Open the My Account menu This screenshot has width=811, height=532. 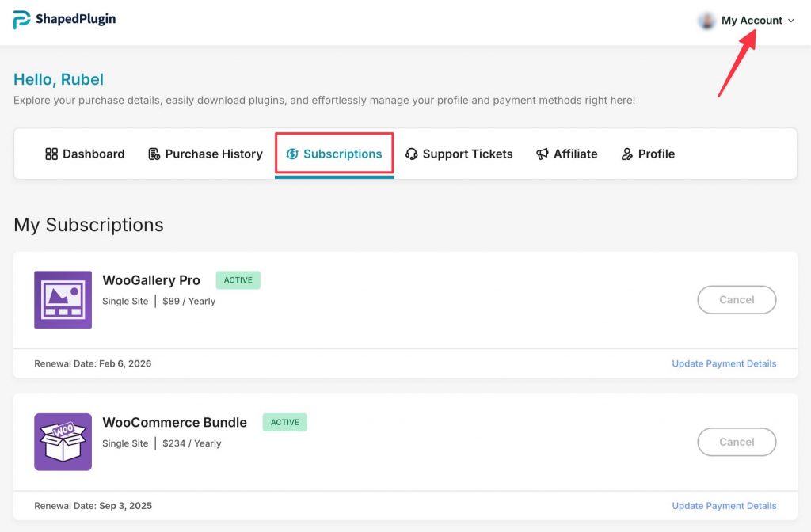coord(751,21)
